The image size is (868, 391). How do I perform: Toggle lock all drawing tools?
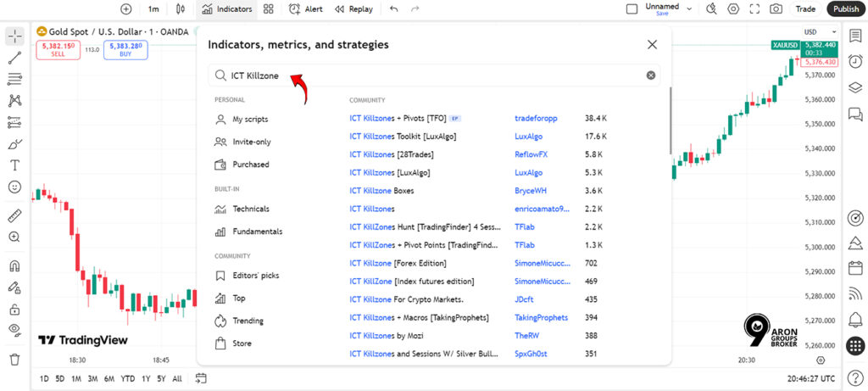[x=14, y=309]
